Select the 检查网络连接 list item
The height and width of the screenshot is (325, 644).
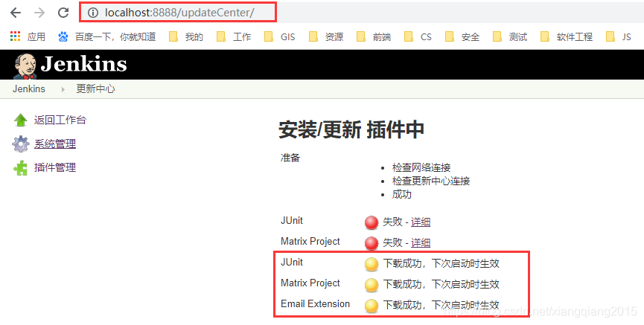click(x=421, y=167)
